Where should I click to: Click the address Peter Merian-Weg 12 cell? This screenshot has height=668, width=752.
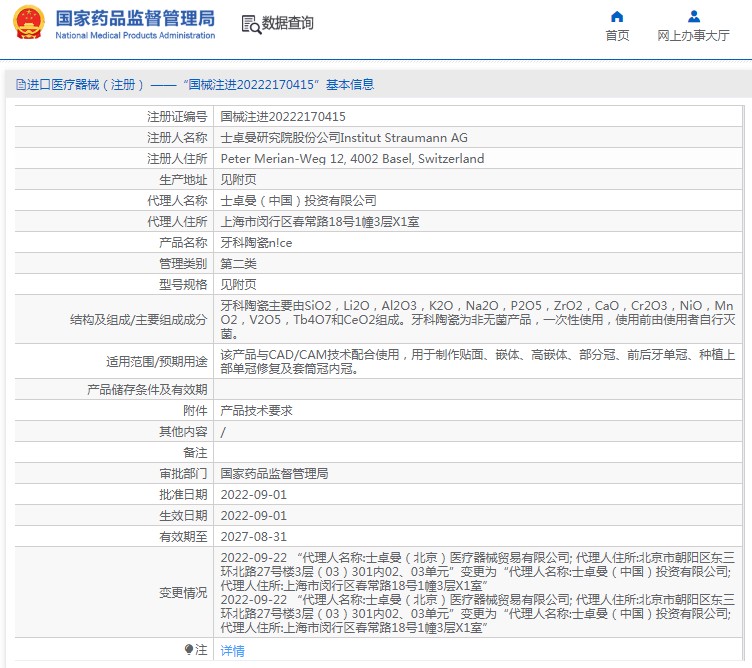click(352, 159)
